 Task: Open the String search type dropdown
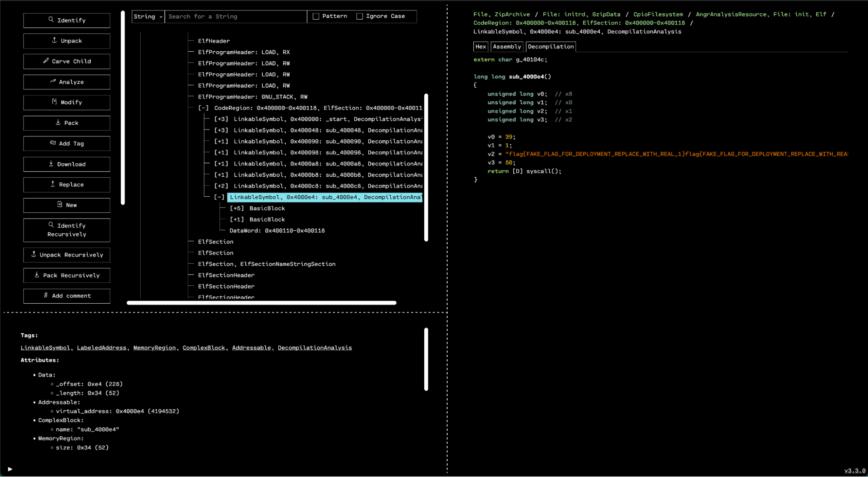tap(148, 17)
